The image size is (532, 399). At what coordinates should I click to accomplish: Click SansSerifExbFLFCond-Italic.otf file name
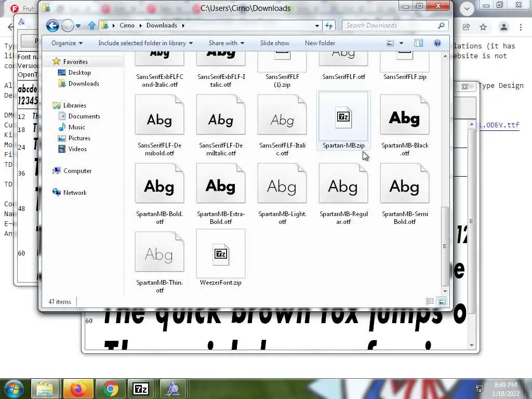pyautogui.click(x=159, y=81)
